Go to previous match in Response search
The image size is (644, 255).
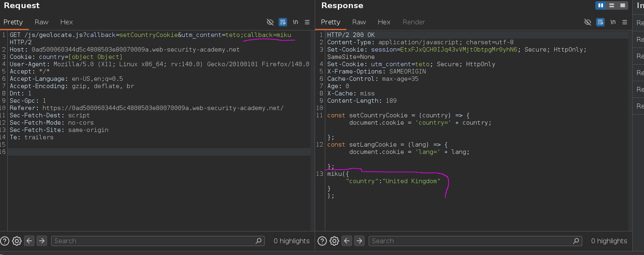pyautogui.click(x=347, y=241)
